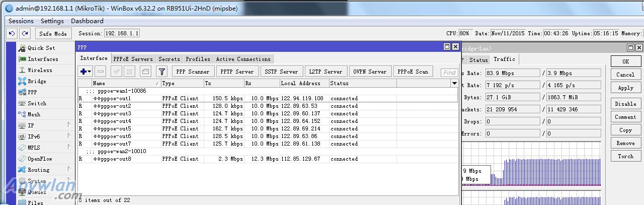Click Cancel in the bridge window
This screenshot has height=205, width=644.
click(x=625, y=75)
